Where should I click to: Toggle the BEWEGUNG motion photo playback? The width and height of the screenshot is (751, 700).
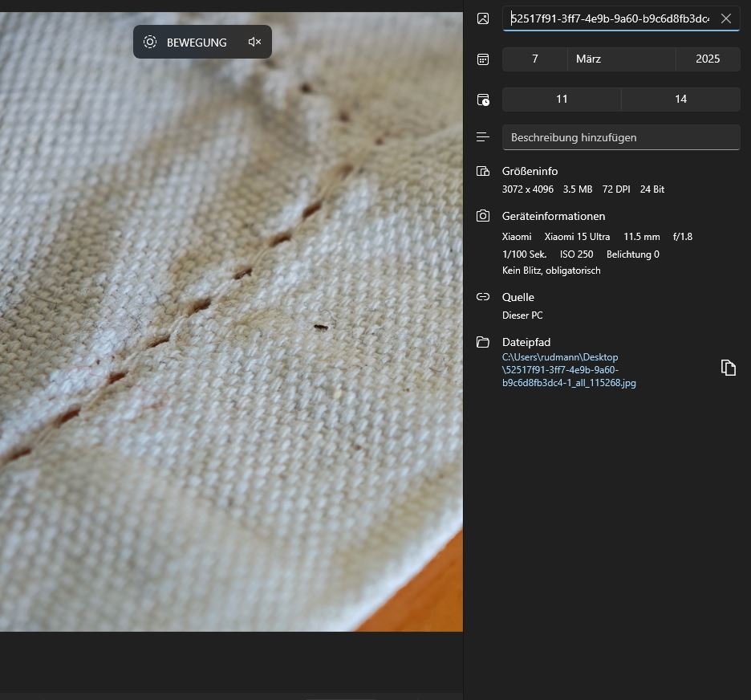(x=185, y=43)
